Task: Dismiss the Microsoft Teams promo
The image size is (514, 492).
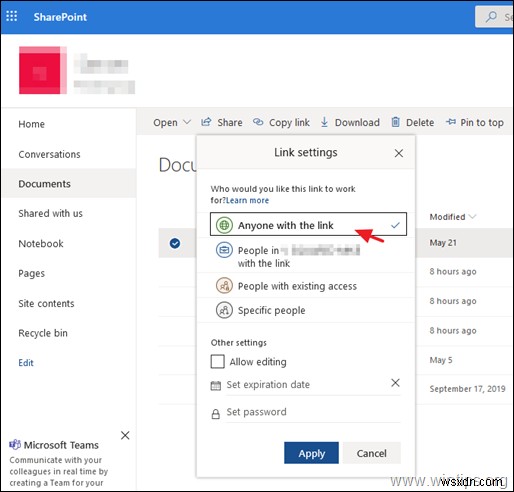Action: tap(125, 435)
